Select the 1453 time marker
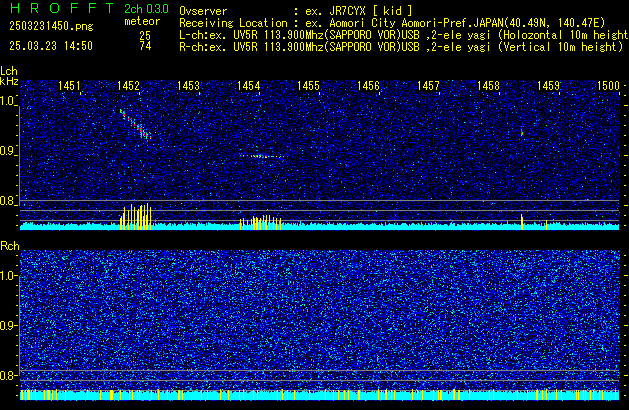 [x=188, y=86]
